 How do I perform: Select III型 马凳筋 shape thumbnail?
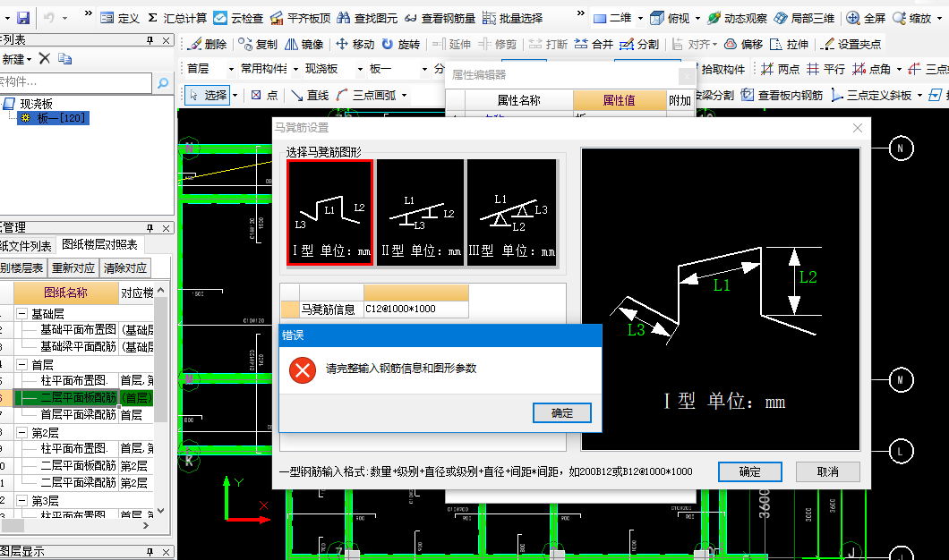pos(511,212)
